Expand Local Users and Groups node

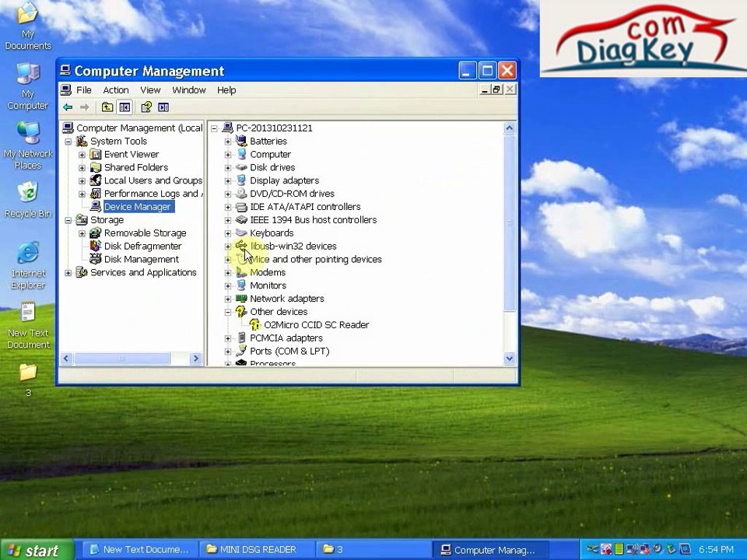[82, 181]
